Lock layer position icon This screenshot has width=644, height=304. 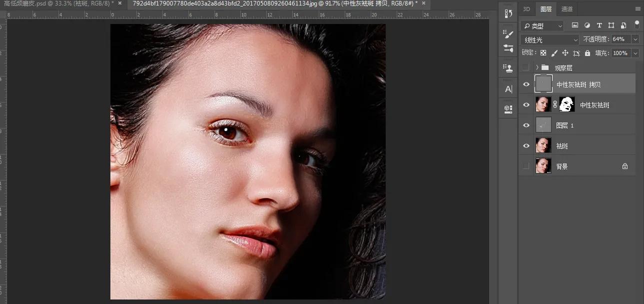point(565,53)
